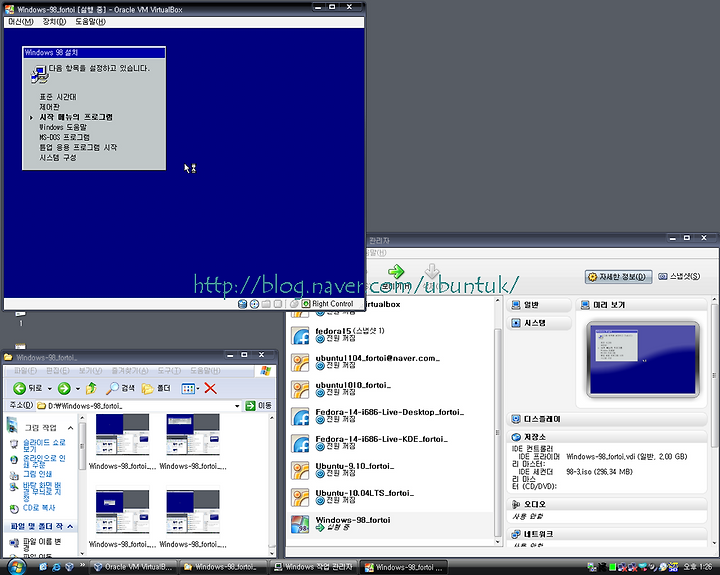Click the Up one folder icon
720x575 pixels.
pyautogui.click(x=91, y=389)
